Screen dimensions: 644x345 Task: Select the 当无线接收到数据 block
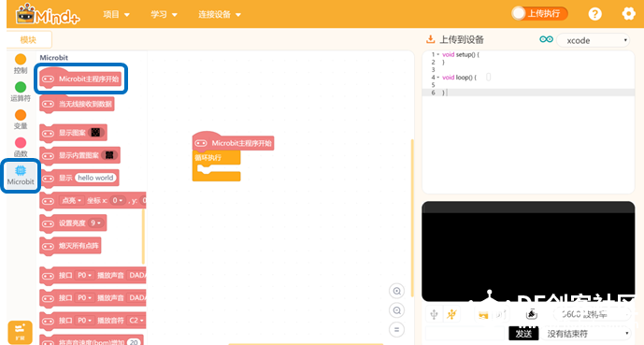77,104
